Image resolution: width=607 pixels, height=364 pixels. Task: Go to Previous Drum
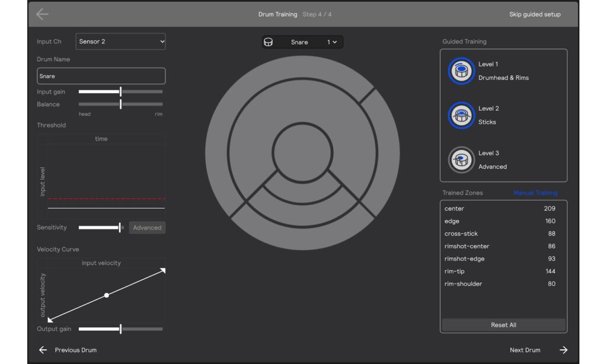pos(75,350)
